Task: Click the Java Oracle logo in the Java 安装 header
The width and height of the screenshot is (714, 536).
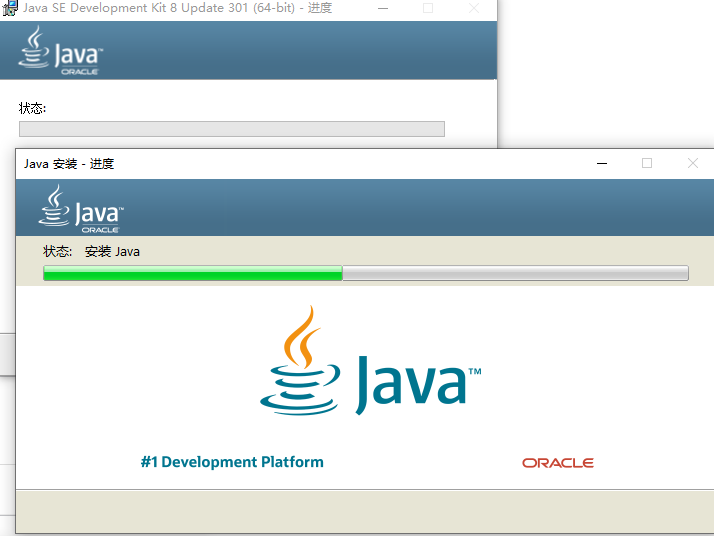Action: tap(81, 209)
